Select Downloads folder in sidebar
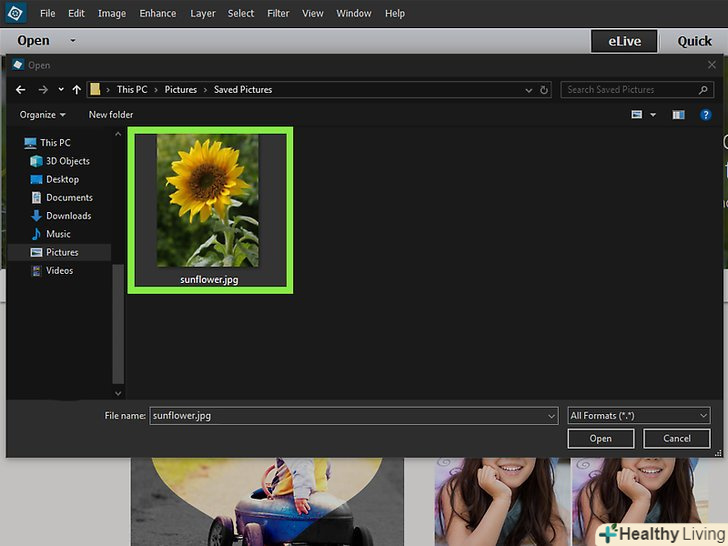 click(68, 216)
